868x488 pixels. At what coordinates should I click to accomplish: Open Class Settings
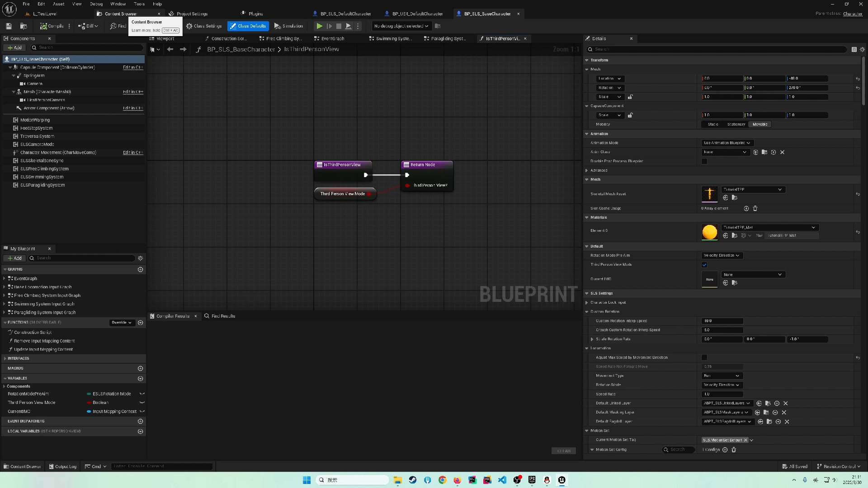click(204, 26)
